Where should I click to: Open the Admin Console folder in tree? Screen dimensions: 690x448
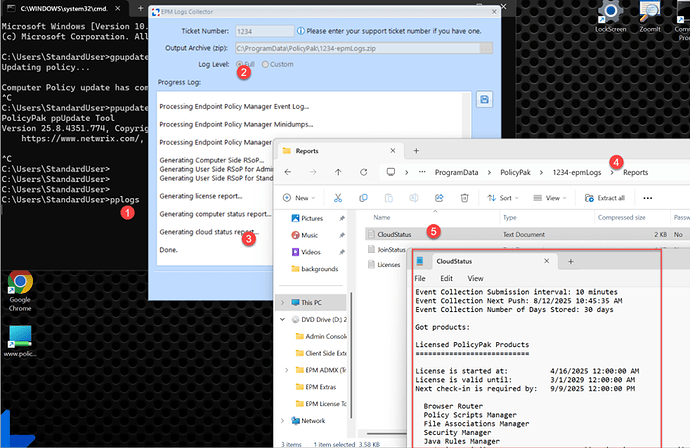coord(322,337)
